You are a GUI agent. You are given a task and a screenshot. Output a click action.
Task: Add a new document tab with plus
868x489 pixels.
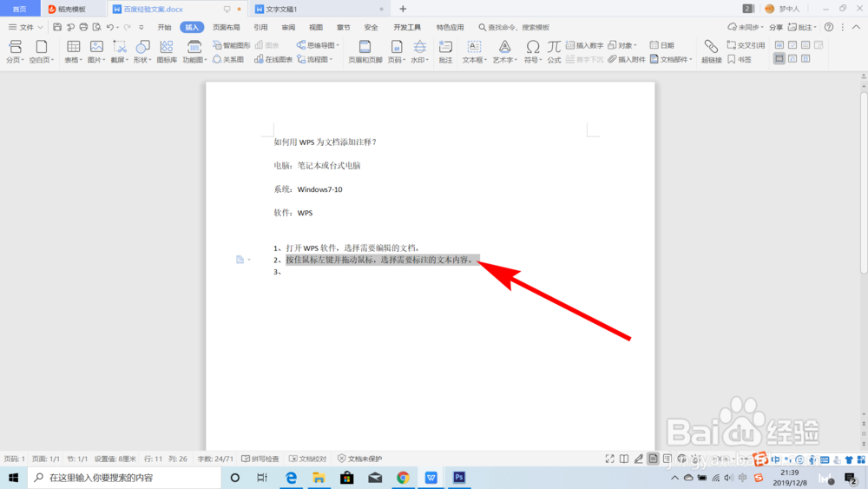point(403,9)
